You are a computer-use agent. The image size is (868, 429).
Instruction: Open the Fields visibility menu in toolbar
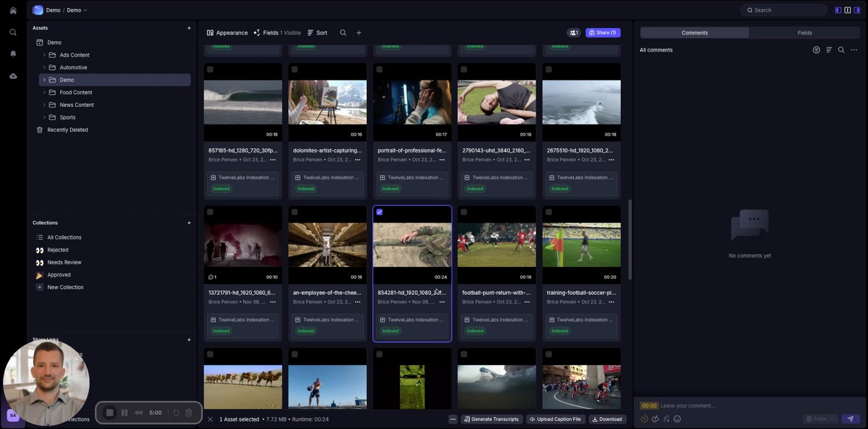[x=277, y=33]
